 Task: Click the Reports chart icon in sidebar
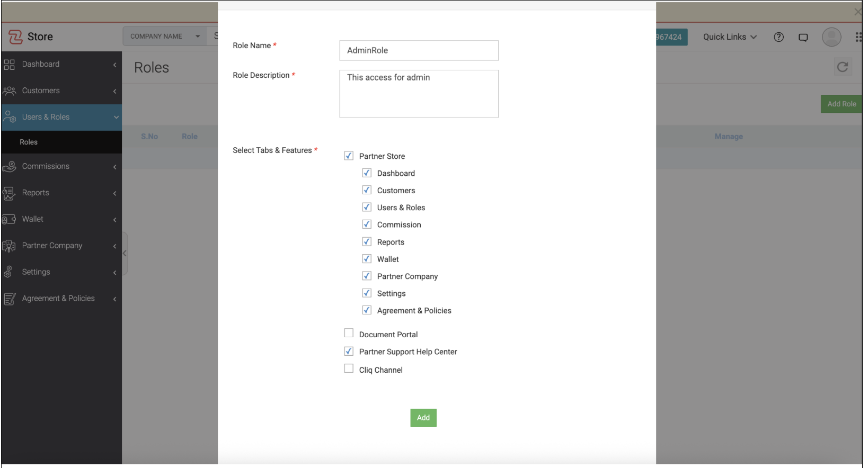coord(9,193)
